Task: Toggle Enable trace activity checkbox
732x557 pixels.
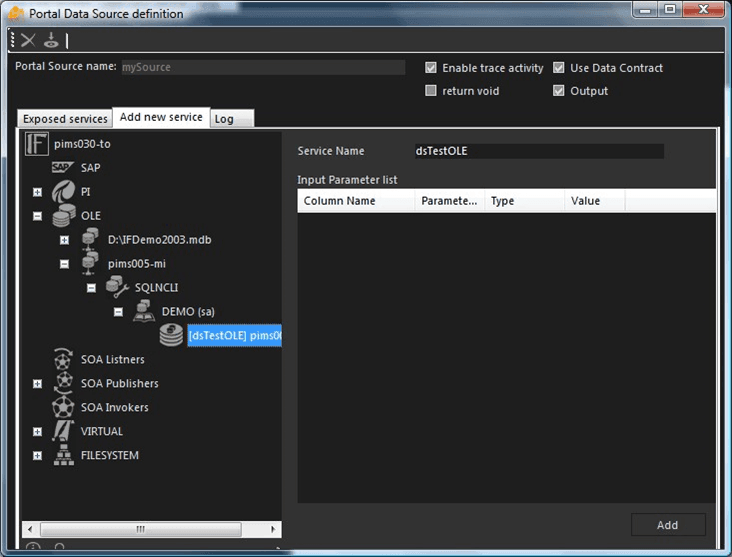Action: point(430,68)
